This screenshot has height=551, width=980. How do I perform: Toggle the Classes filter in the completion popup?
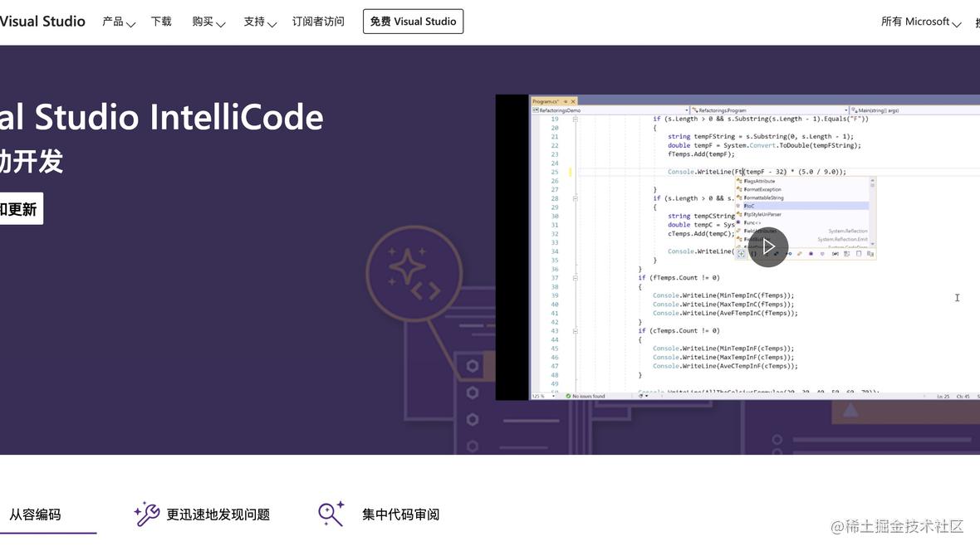tap(801, 254)
